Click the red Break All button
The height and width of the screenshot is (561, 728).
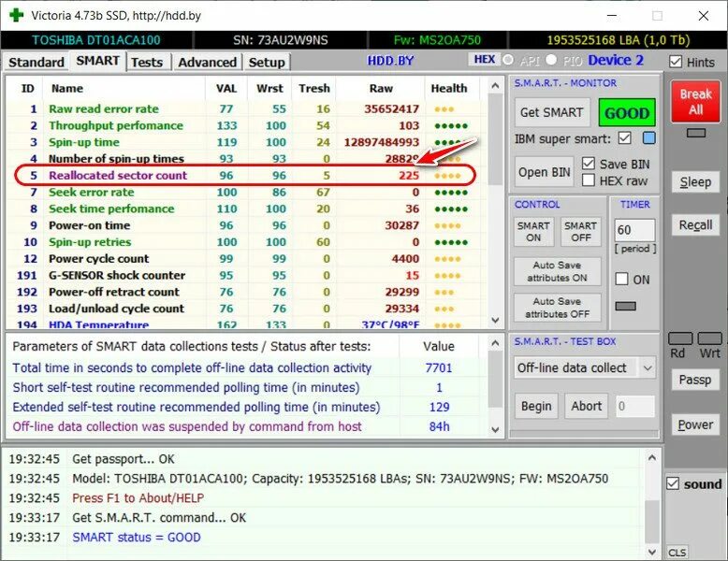pos(695,102)
